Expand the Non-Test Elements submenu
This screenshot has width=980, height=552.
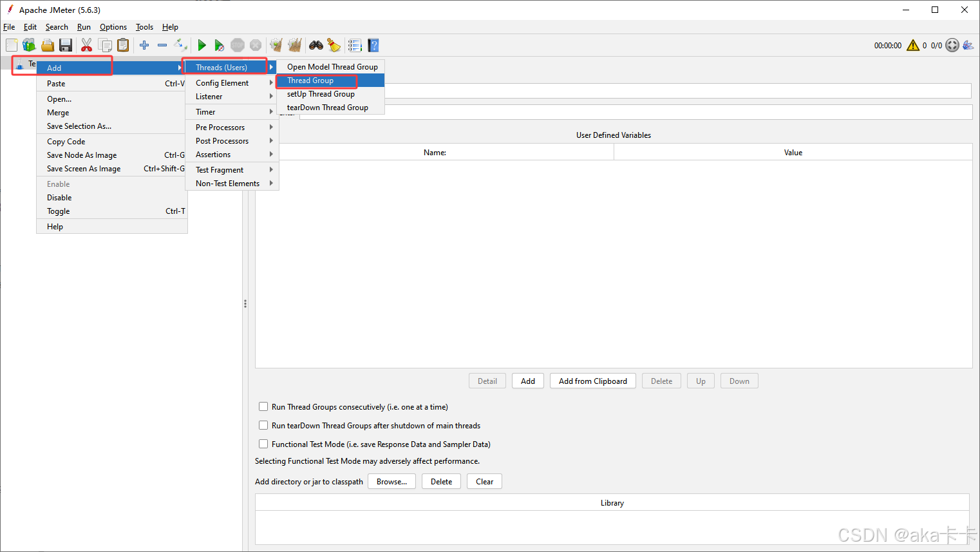point(232,184)
